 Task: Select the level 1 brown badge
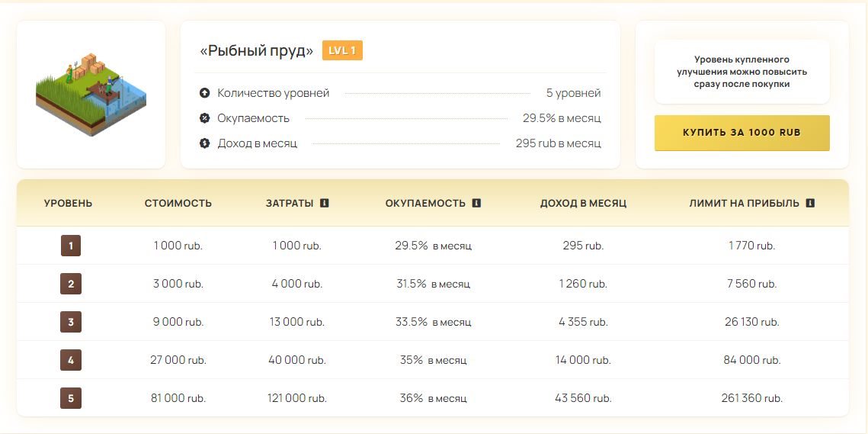click(71, 246)
